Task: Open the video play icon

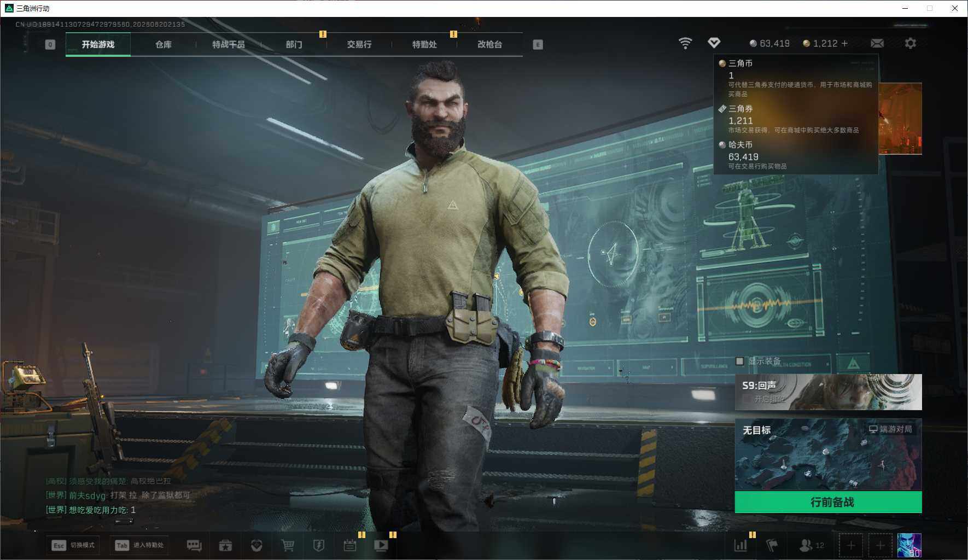Action: coord(381,545)
